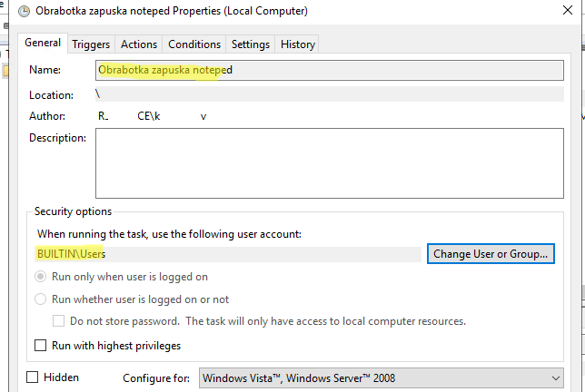Click the Security options group label
585x392 pixels.
pyautogui.click(x=73, y=211)
